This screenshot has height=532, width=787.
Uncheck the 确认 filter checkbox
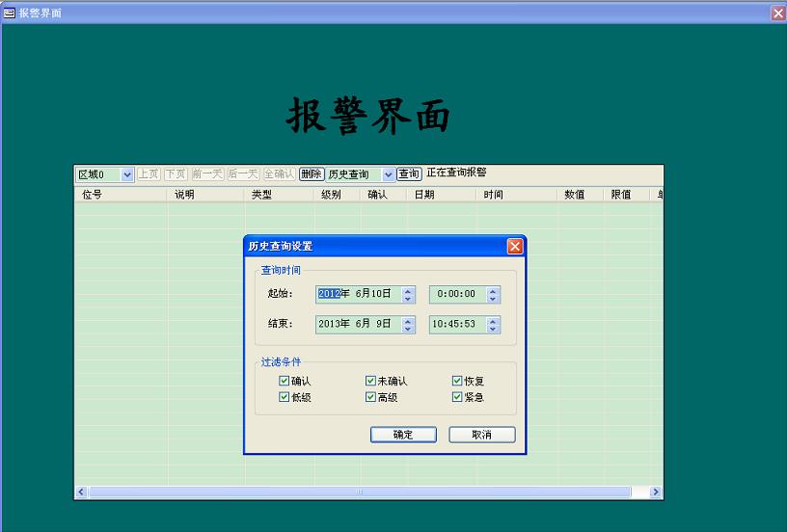[284, 381]
